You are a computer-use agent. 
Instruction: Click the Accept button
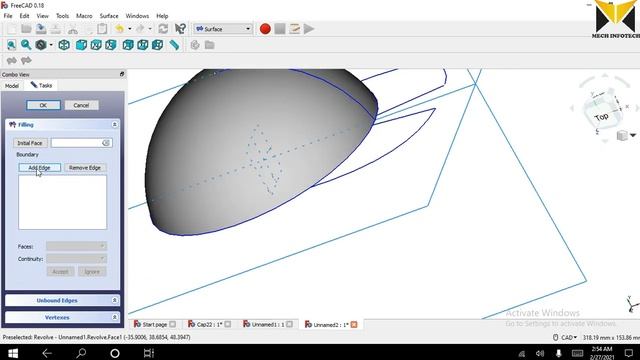(60, 271)
